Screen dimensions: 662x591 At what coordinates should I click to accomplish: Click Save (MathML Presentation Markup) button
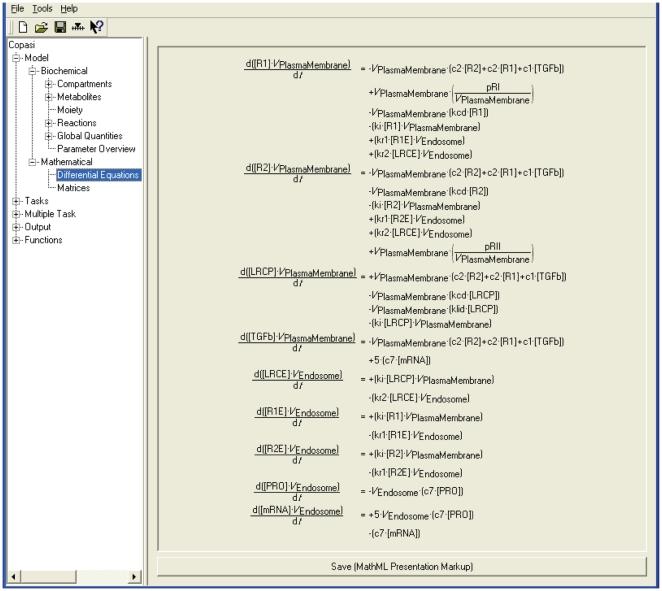tap(404, 567)
